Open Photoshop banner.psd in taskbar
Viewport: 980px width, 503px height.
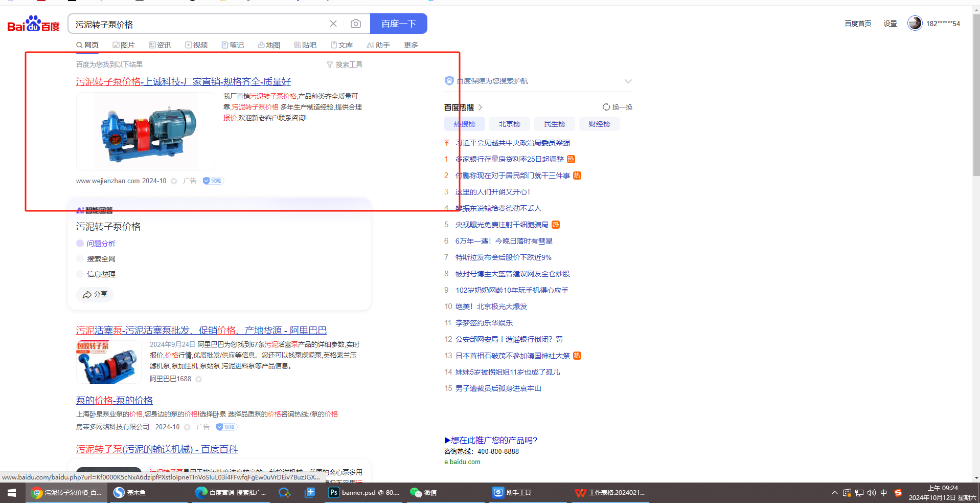(364, 493)
